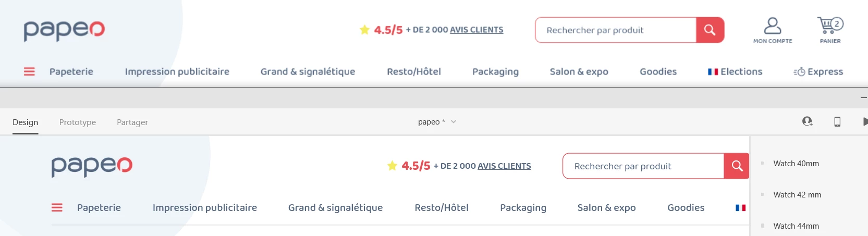
Task: Select the Watch 42 mm artboard size
Action: 797,195
